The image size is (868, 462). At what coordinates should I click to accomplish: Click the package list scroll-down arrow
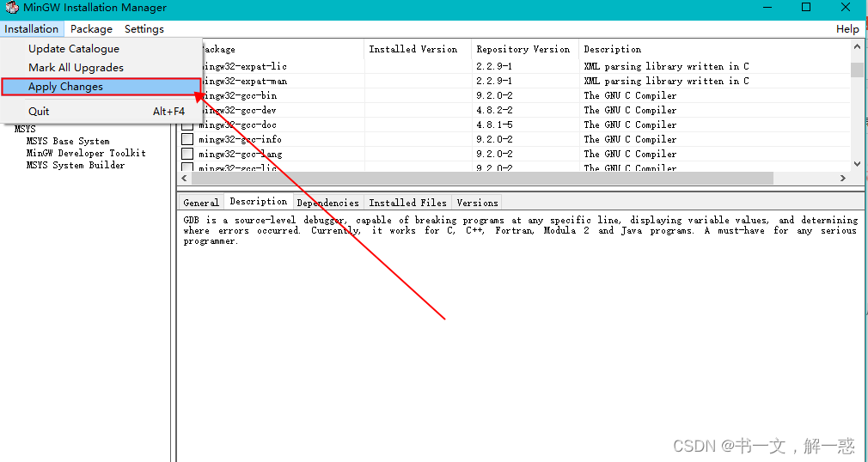[x=858, y=164]
